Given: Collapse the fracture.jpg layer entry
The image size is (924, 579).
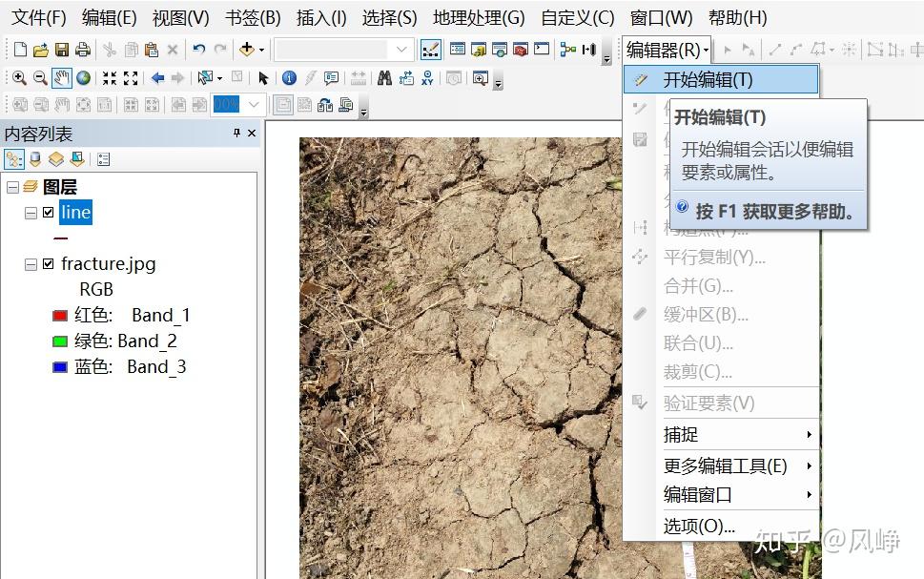Looking at the screenshot, I should point(31,264).
